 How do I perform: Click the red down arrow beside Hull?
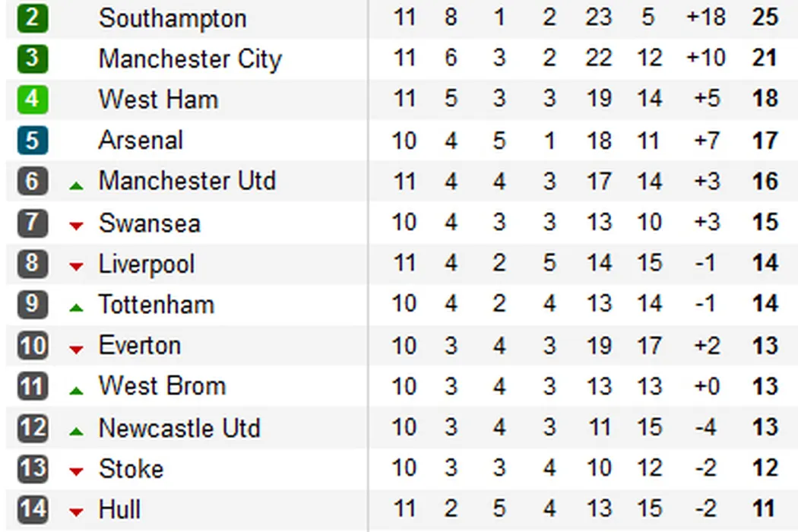point(76,512)
